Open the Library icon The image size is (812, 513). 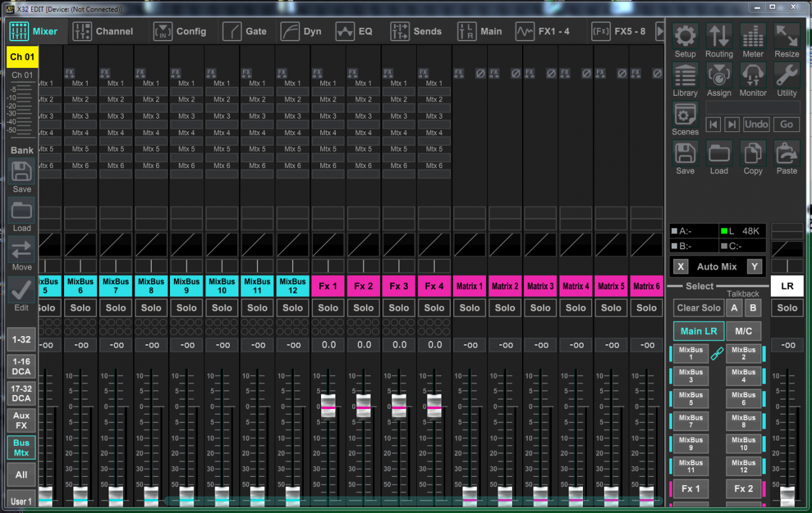coord(685,75)
